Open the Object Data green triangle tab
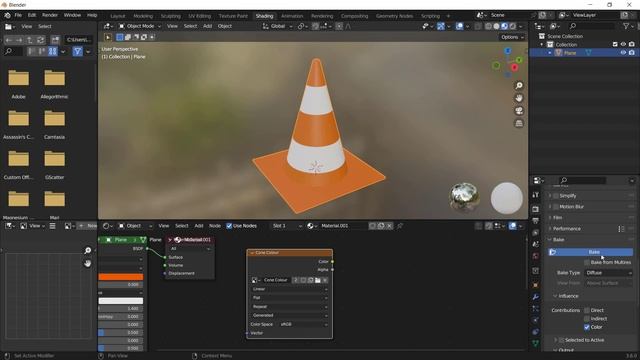 coord(536,343)
